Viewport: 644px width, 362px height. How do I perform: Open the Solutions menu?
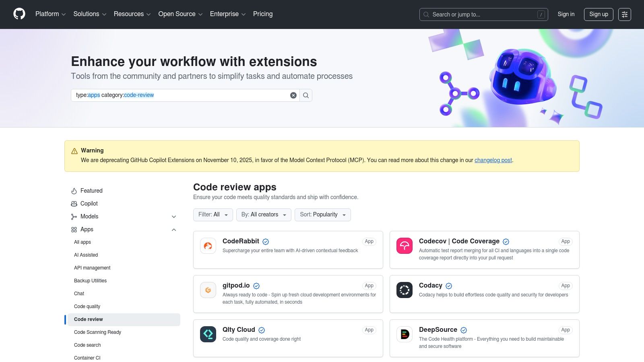(x=90, y=14)
